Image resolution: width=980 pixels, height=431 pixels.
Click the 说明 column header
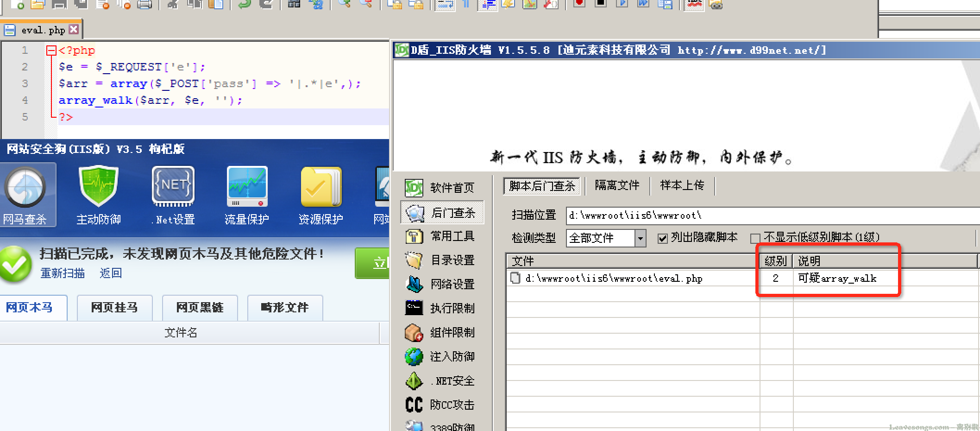[885, 261]
